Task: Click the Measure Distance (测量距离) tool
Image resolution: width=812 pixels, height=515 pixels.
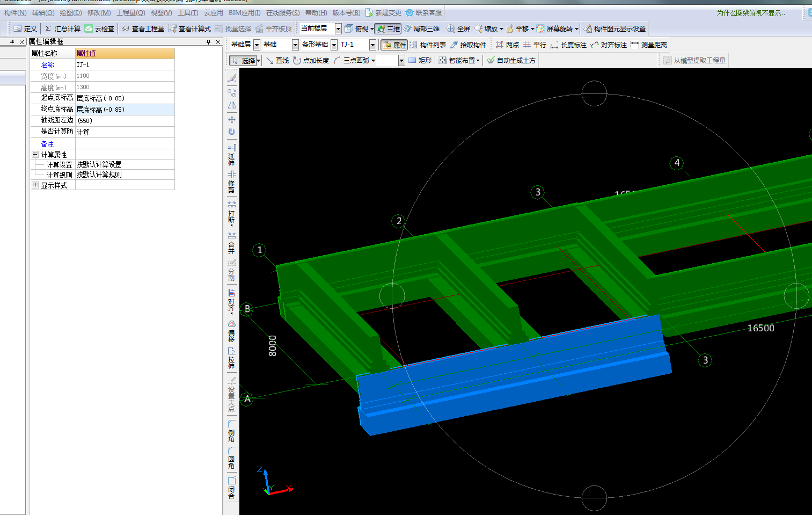Action: [x=649, y=45]
